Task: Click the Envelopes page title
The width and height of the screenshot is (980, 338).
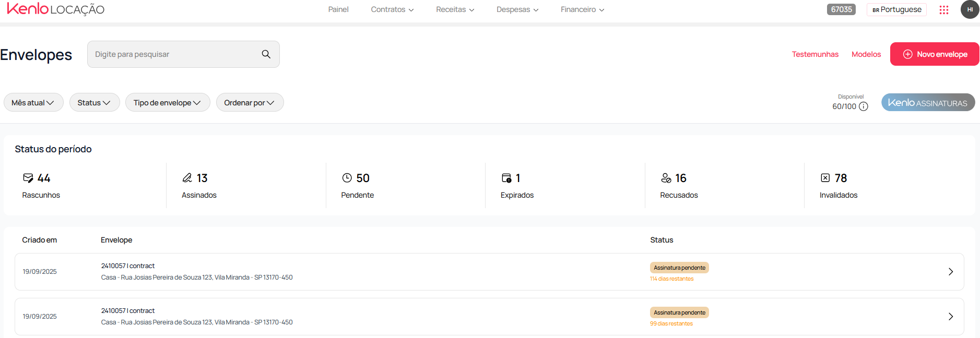Action: point(36,55)
